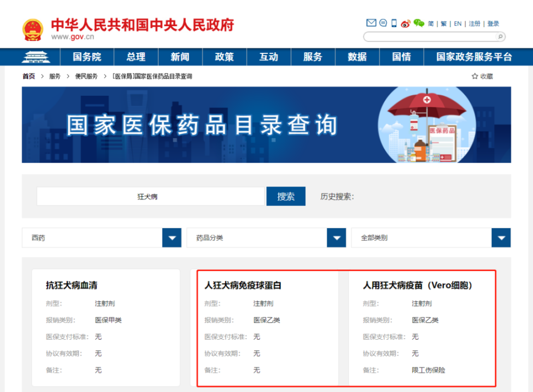Click the 限工伤保险 remark text
The height and width of the screenshot is (392, 533).
tap(428, 370)
